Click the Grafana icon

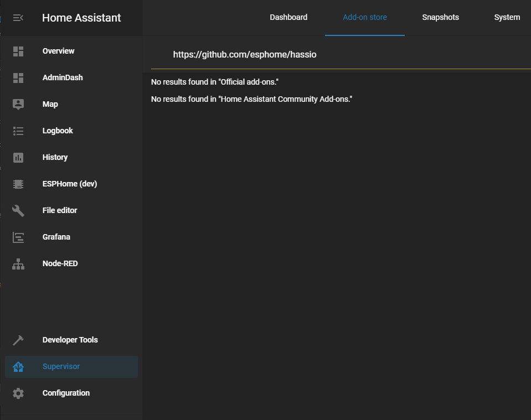pyautogui.click(x=18, y=237)
